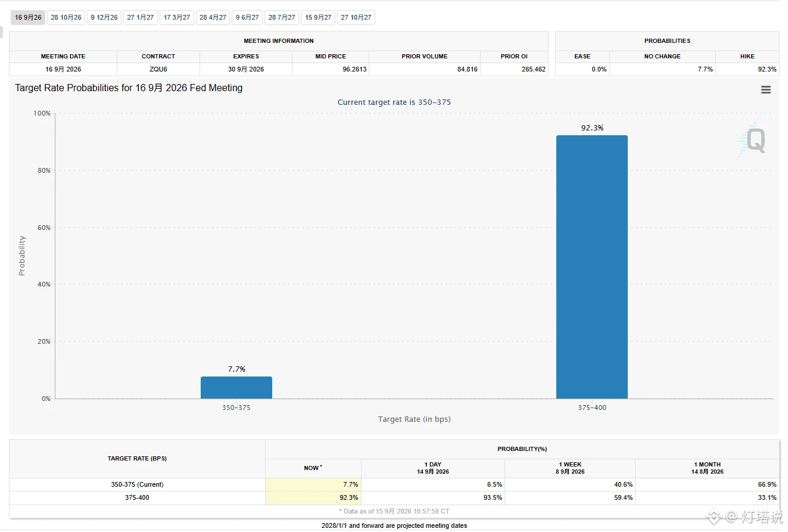Click the x-axis label 375-400
Screen dimensions: 788x532
(592, 407)
